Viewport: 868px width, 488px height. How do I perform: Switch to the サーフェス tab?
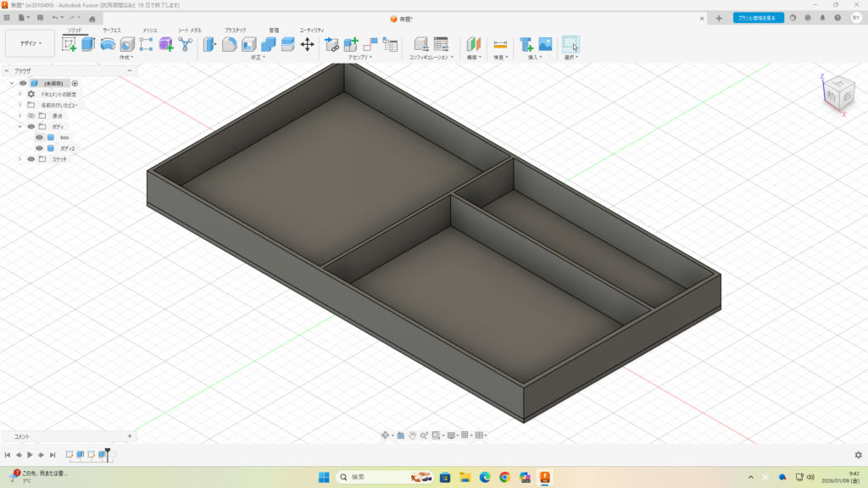(x=112, y=30)
